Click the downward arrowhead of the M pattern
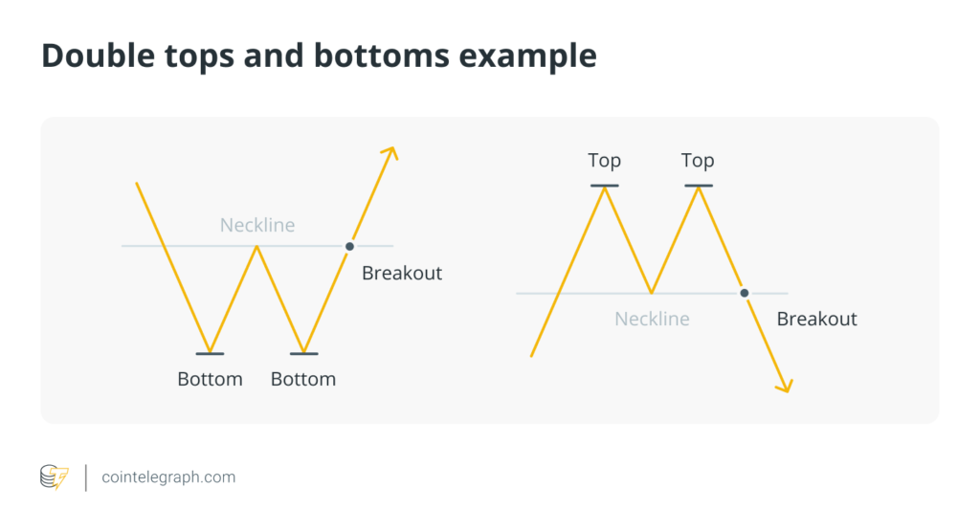Screen dimensions: 980x532 (786, 386)
